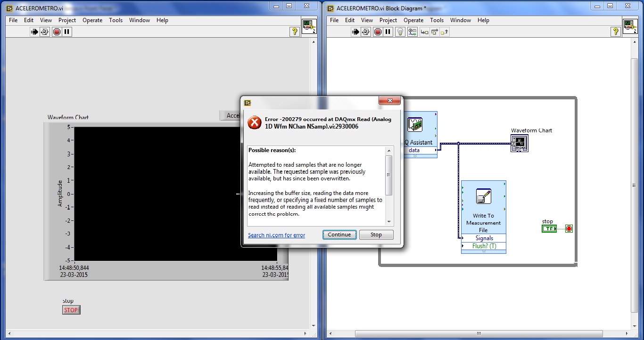
Task: Open the Operate menu in the Block Diagram window
Action: coord(413,20)
